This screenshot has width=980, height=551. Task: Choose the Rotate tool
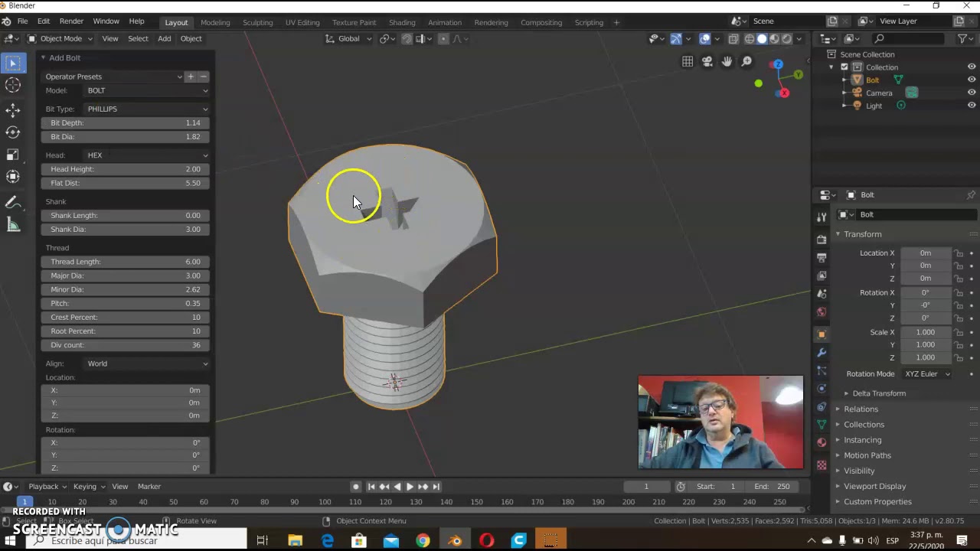coord(13,132)
